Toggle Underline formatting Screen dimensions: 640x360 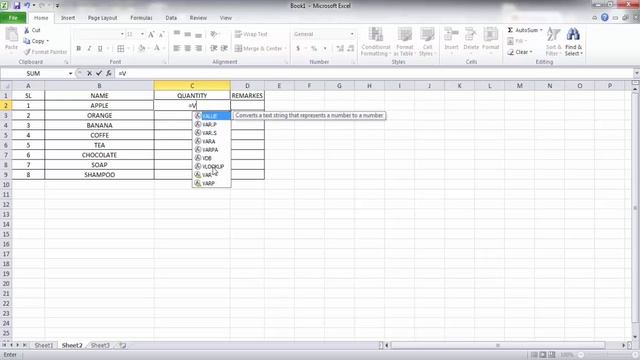[x=100, y=49]
